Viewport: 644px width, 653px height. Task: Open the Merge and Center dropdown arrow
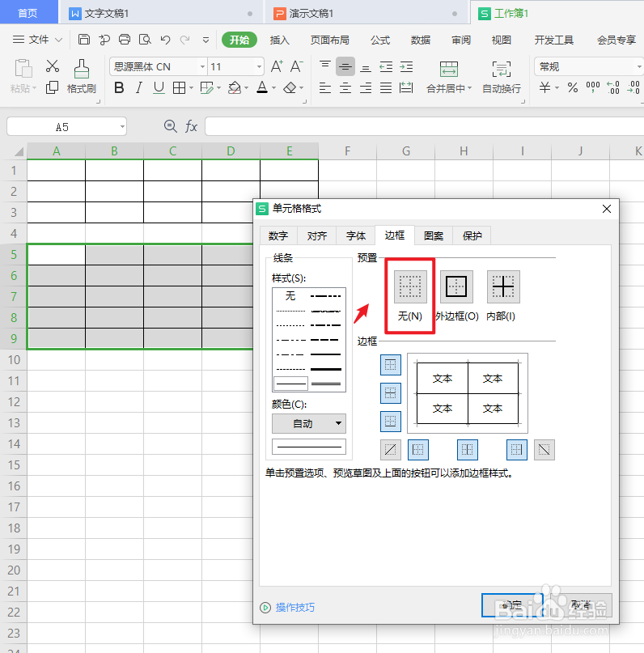pos(469,88)
